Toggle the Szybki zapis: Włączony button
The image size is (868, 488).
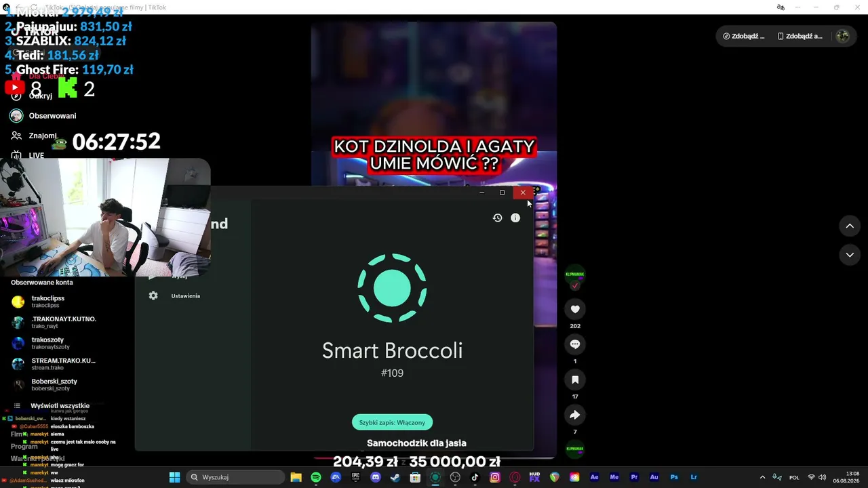pyautogui.click(x=392, y=422)
